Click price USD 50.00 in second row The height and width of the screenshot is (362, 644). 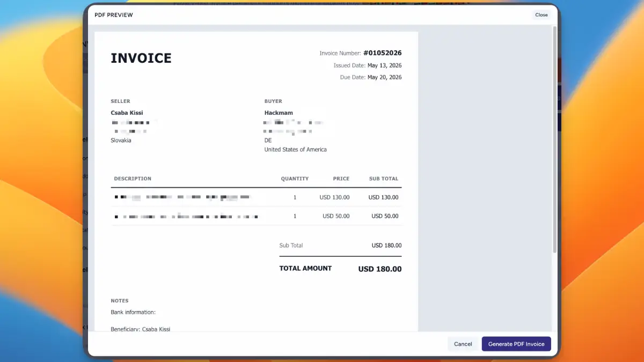click(x=336, y=216)
